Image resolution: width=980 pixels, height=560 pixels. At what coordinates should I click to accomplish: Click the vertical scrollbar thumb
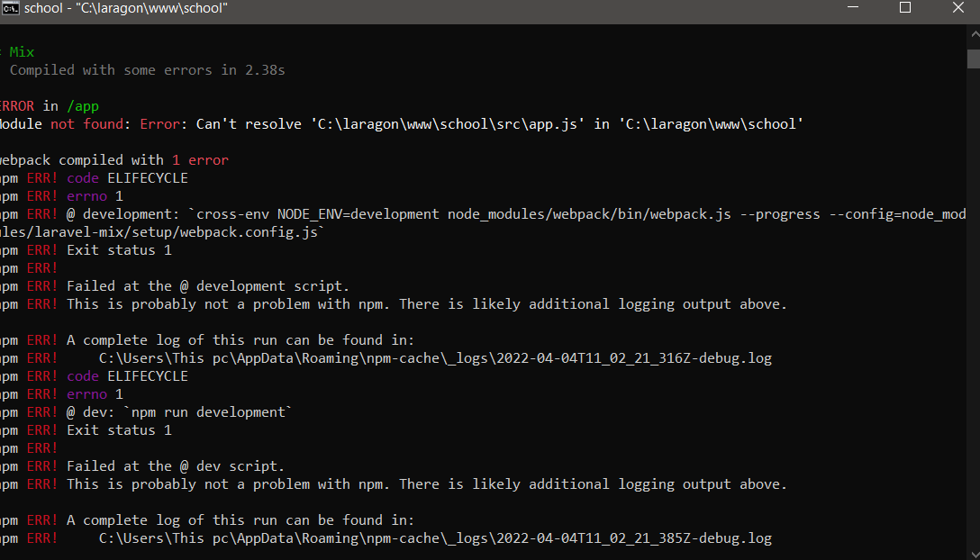(x=973, y=59)
